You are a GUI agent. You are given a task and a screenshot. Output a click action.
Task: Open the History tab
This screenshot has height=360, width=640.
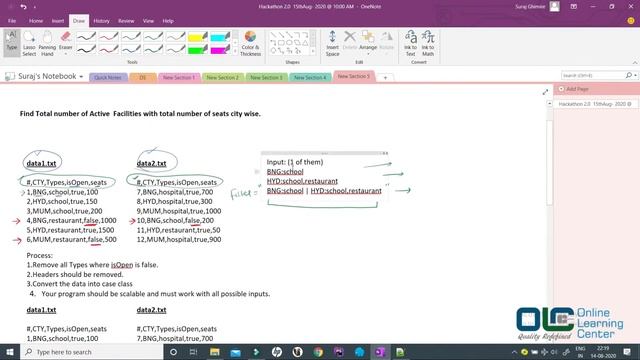point(101,21)
